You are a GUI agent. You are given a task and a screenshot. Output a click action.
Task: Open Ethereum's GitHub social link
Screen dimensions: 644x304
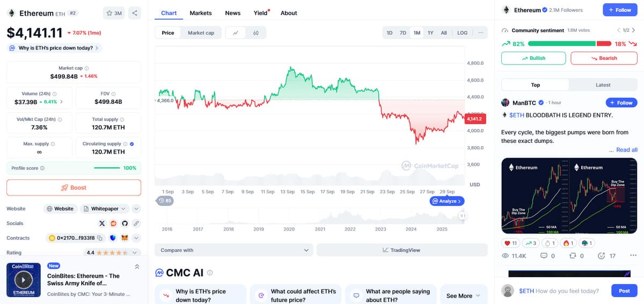click(x=125, y=223)
